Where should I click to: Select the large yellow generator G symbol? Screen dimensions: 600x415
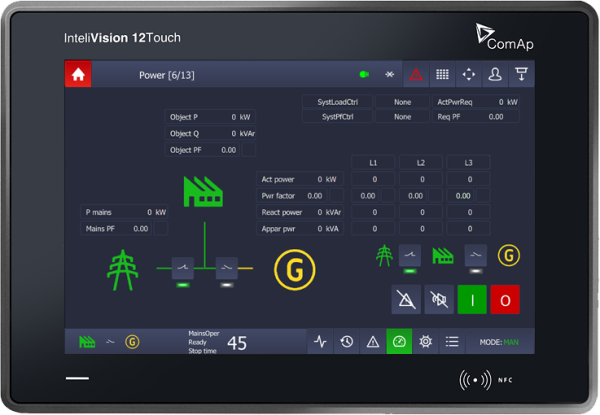(295, 270)
